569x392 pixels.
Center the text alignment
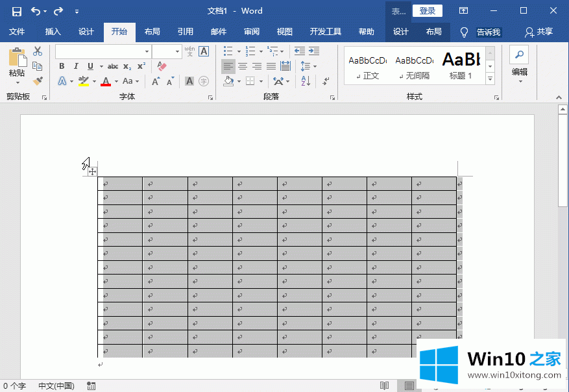[243, 66]
